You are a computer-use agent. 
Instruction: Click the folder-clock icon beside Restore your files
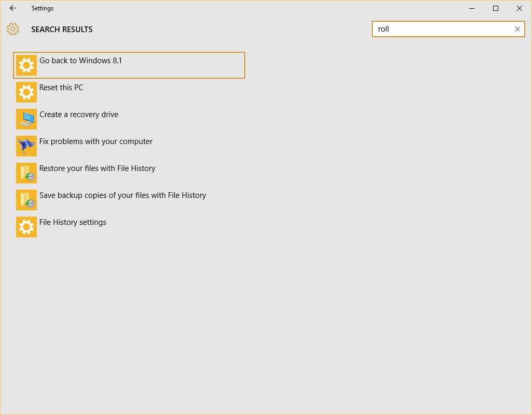(x=26, y=173)
